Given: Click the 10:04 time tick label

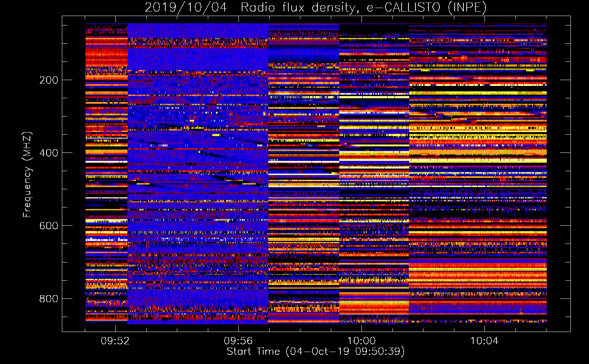Looking at the screenshot, I should coord(485,341).
